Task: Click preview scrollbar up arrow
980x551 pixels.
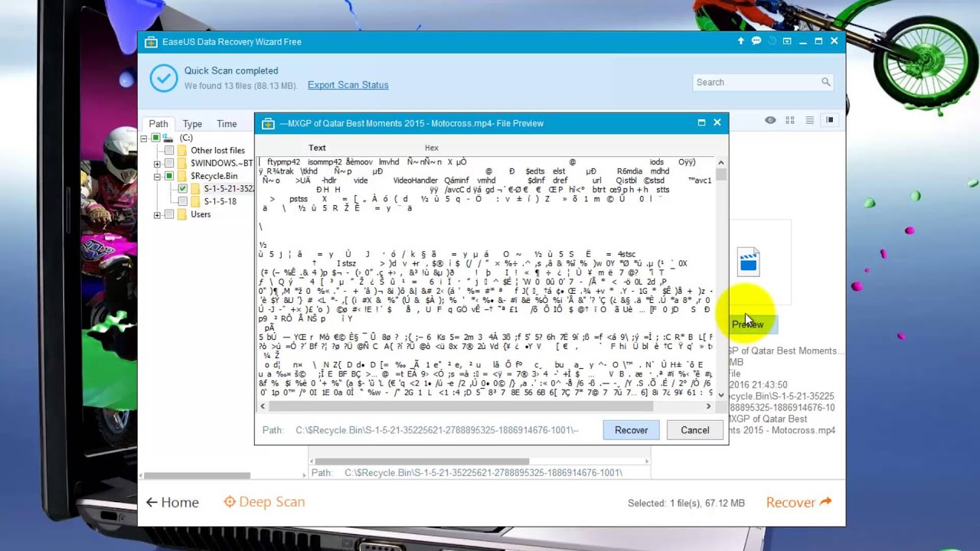Action: click(720, 163)
